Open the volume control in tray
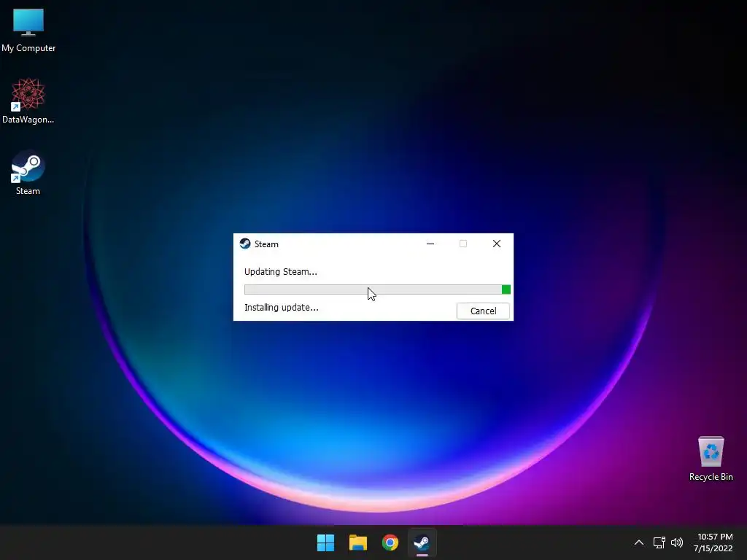The height and width of the screenshot is (560, 747). pyautogui.click(x=677, y=542)
